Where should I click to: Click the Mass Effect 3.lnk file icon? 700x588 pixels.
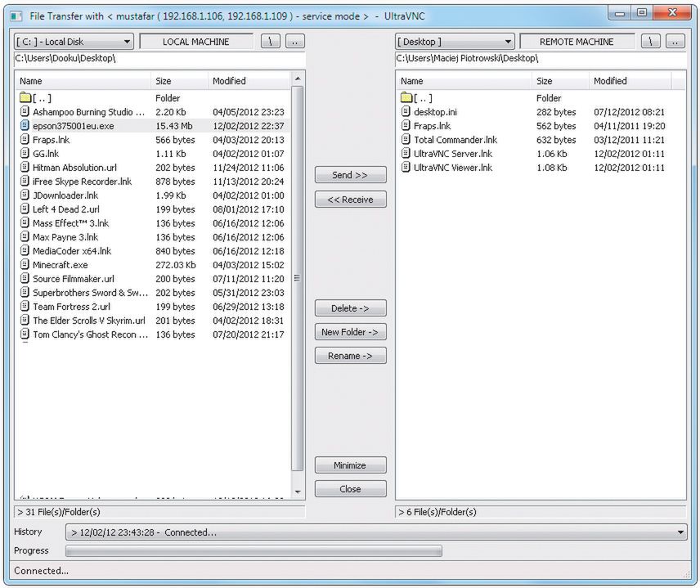pos(25,222)
